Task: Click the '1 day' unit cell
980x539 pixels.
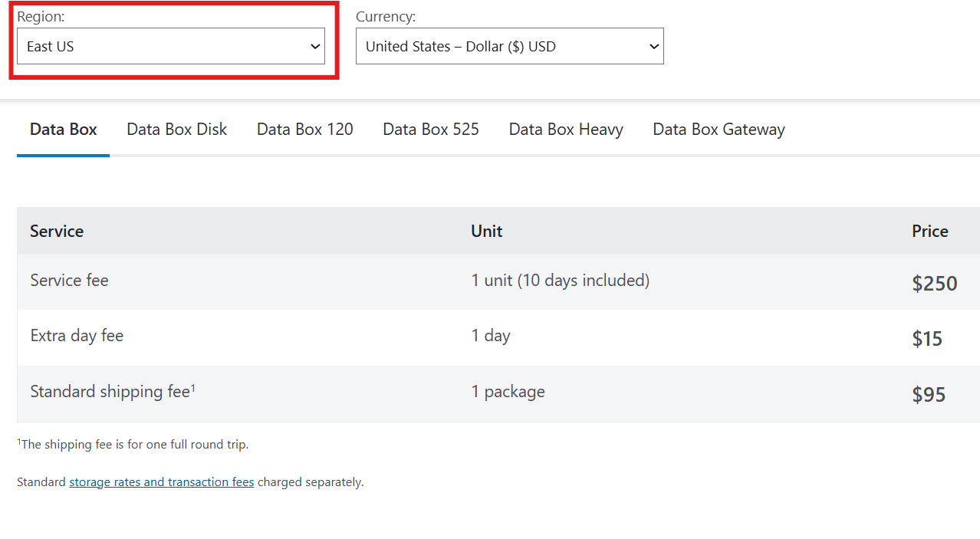Action: 491,336
